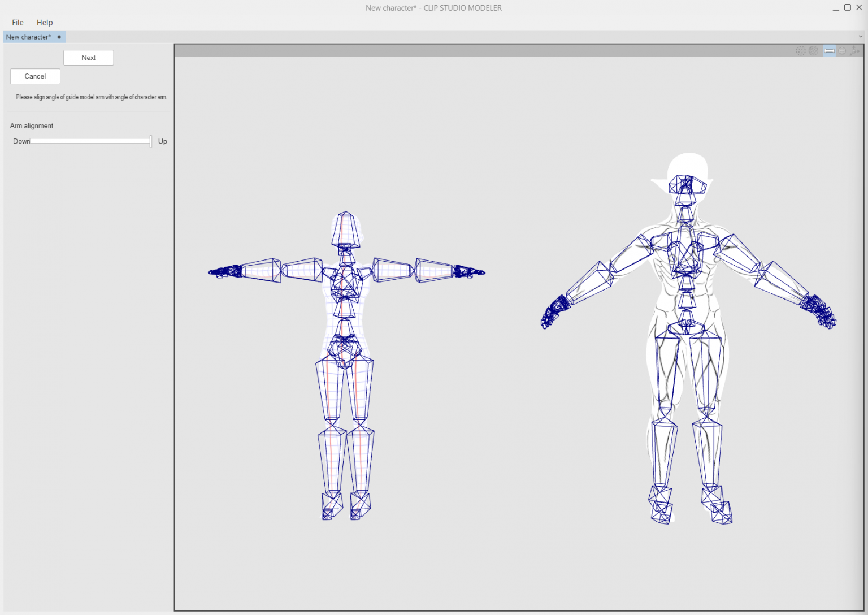Screen dimensions: 868x615
Task: Select the wireframe sphere display icon
Action: tap(813, 51)
